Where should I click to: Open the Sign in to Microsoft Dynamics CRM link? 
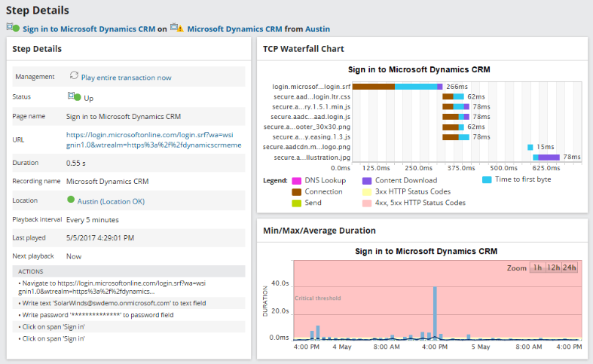click(x=89, y=29)
